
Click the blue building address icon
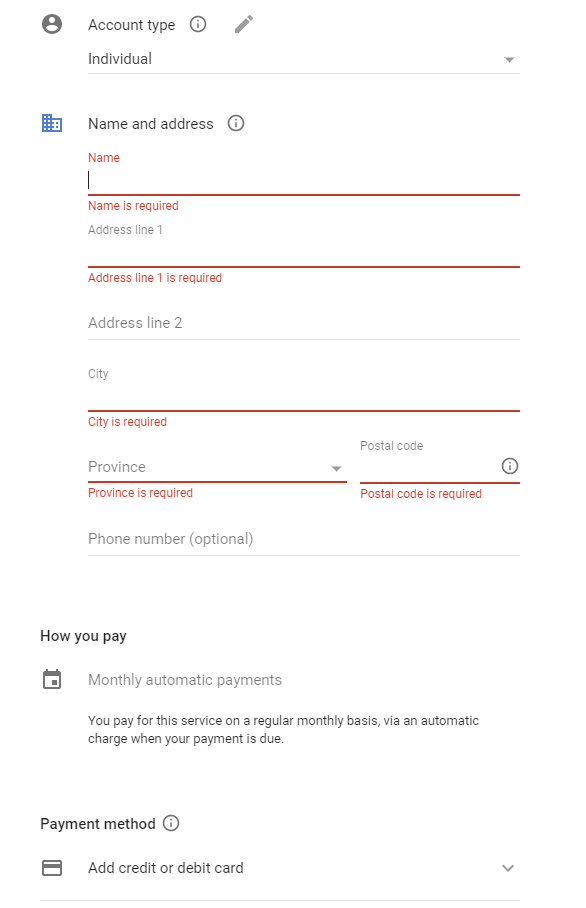coord(52,123)
